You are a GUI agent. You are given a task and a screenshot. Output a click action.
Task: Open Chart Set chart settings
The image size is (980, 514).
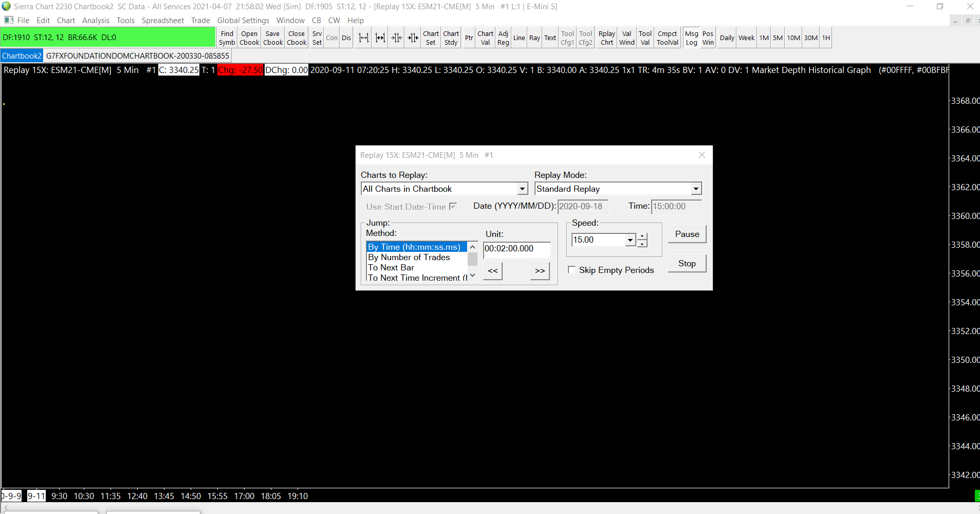(431, 38)
